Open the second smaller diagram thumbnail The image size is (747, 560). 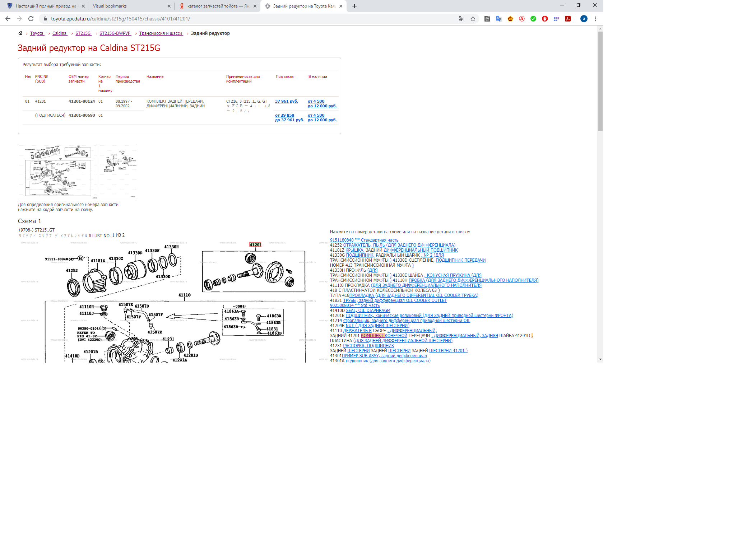[118, 172]
